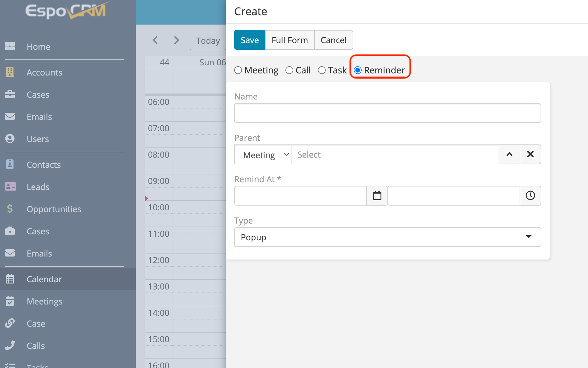Open Accounts from the sidebar
This screenshot has height=368, width=588.
coord(44,72)
